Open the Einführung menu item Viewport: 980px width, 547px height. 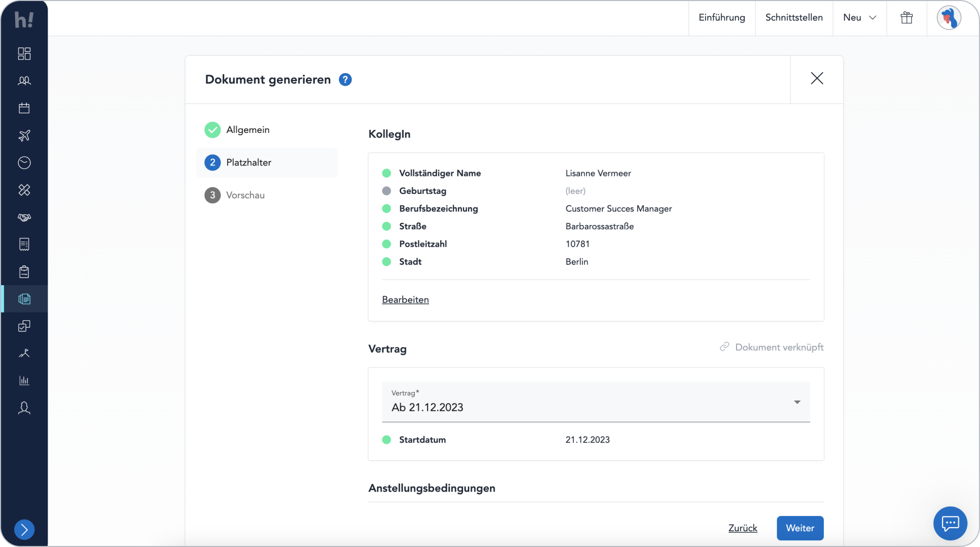[721, 18]
